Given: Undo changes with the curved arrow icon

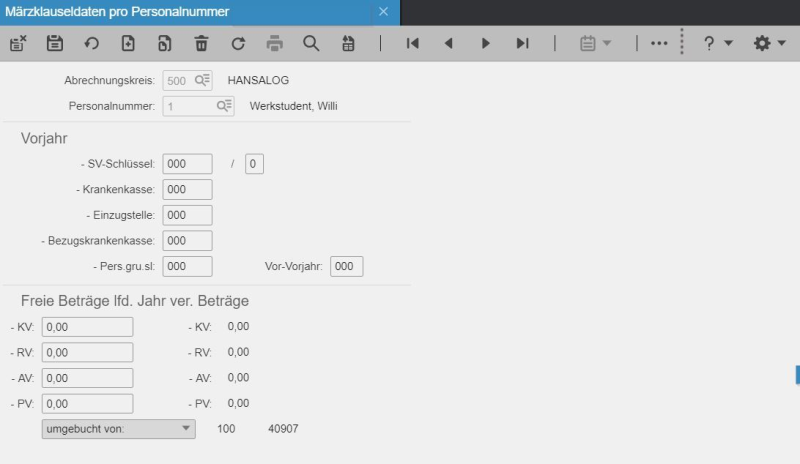Looking at the screenshot, I should click(x=91, y=43).
